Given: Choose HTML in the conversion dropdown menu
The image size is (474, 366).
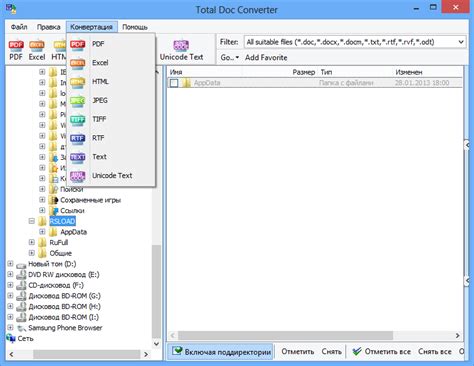Looking at the screenshot, I should [x=111, y=82].
